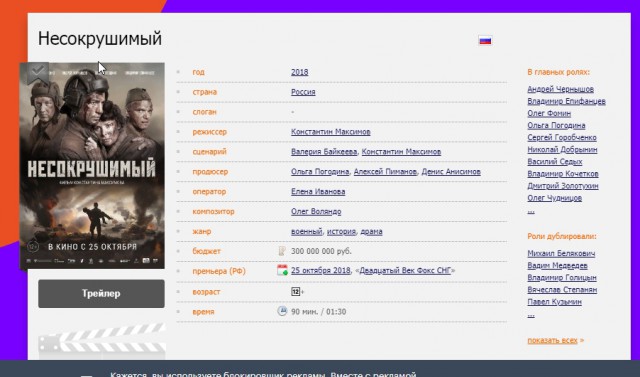Click the calendar icon next to premiere date

click(x=282, y=270)
